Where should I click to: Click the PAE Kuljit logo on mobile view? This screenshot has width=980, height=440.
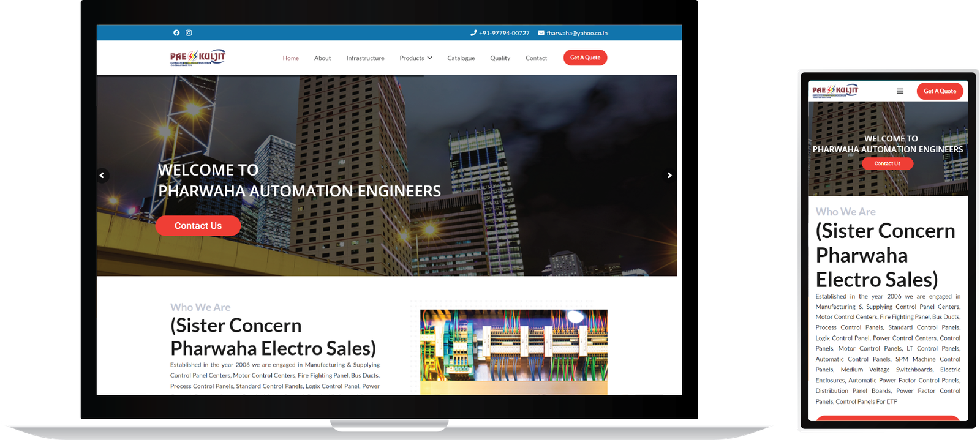click(835, 91)
